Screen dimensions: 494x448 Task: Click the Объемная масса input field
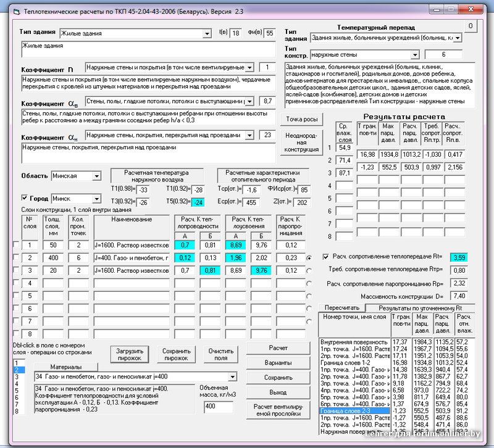click(218, 407)
